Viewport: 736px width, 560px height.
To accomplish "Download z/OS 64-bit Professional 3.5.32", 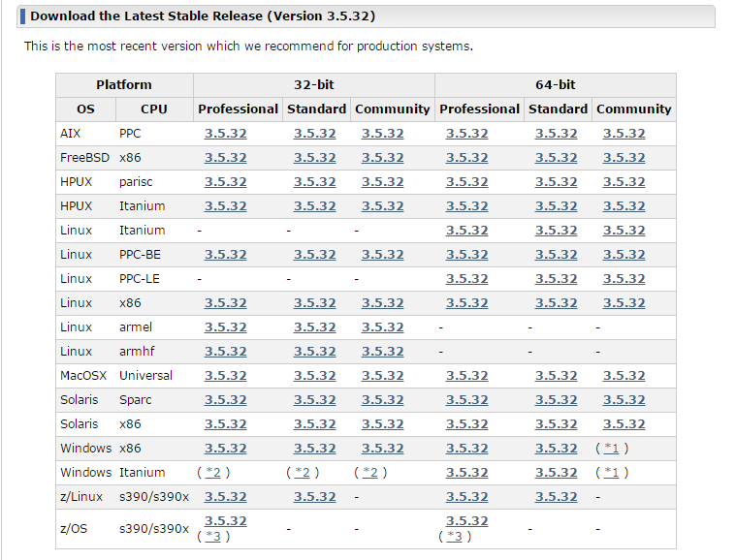I will pyautogui.click(x=466, y=521).
